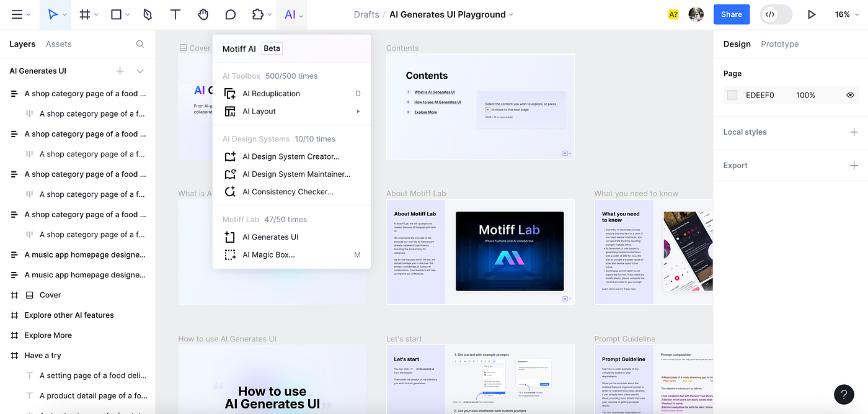
Task: Select the Cover layer row
Action: pyautogui.click(x=77, y=295)
